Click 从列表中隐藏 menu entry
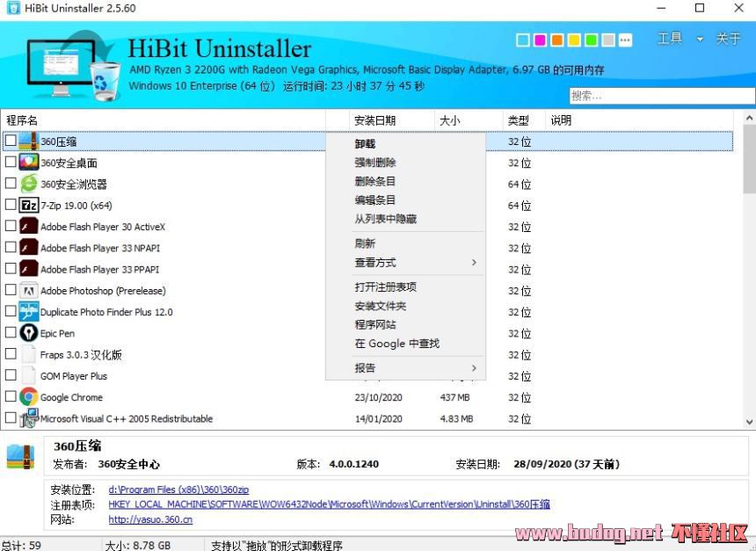 coord(386,219)
